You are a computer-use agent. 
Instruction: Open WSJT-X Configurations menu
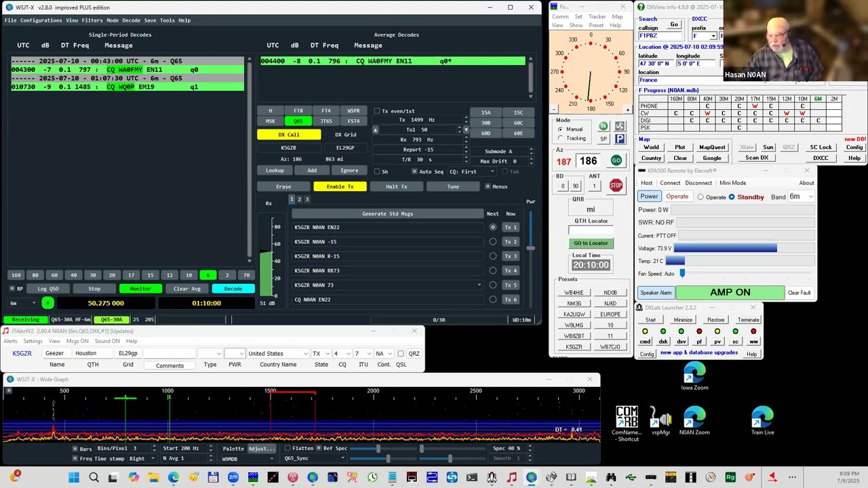[x=41, y=20]
